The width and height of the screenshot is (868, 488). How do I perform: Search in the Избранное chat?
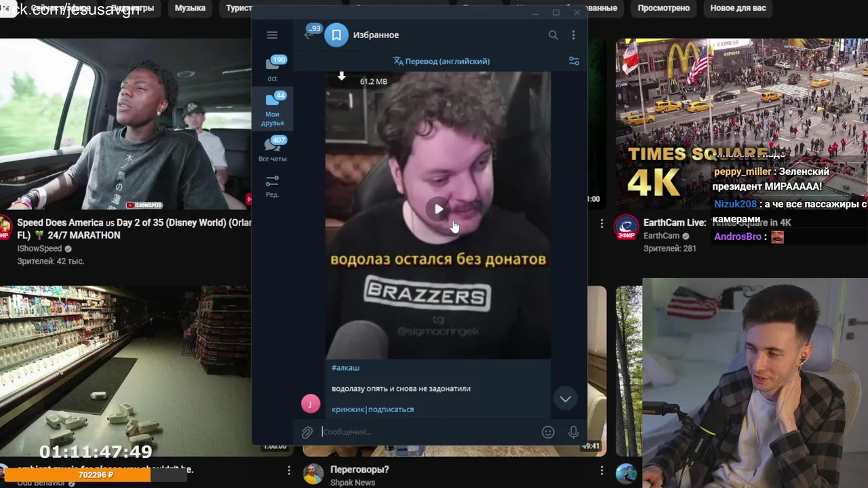(553, 35)
